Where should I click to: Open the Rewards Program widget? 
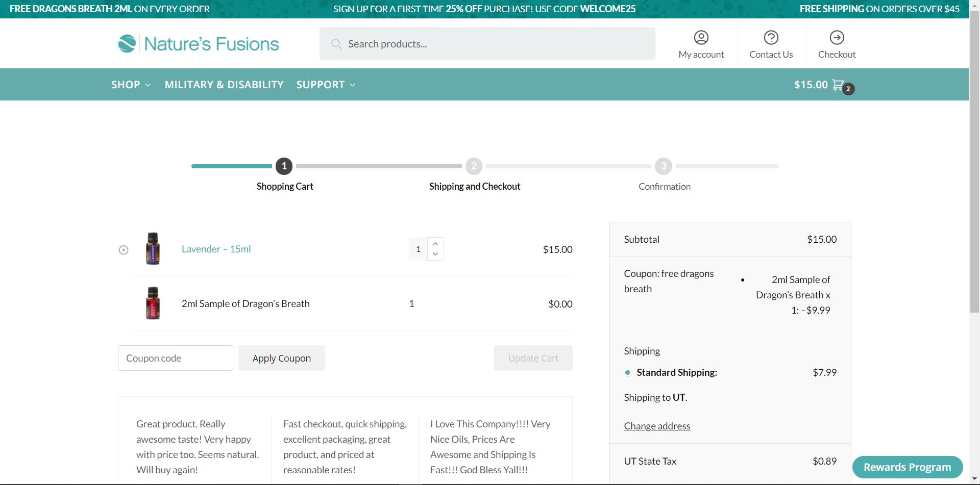click(x=907, y=467)
